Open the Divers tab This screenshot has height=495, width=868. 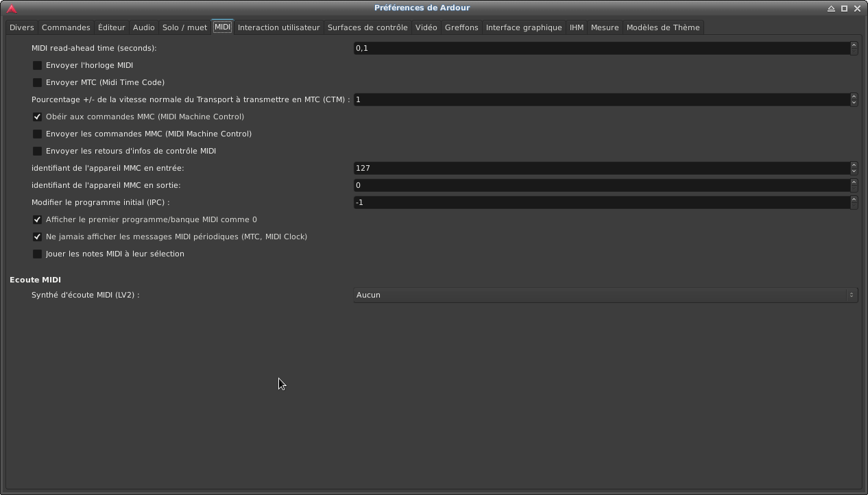22,27
